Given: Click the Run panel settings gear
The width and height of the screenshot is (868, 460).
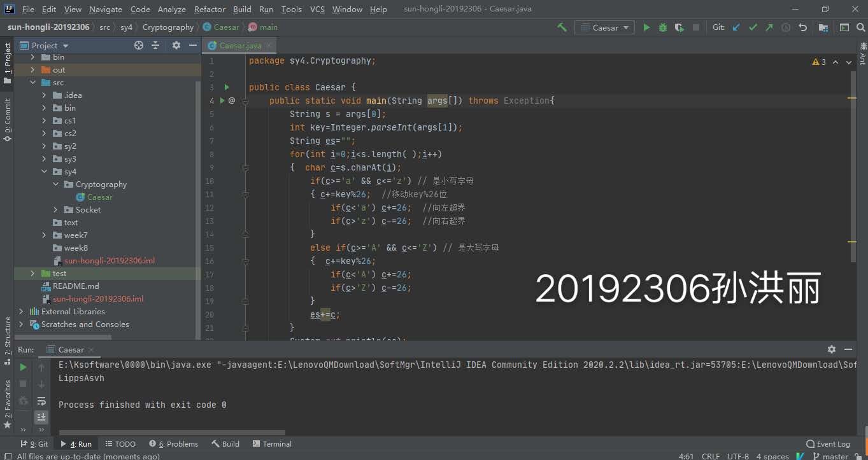Looking at the screenshot, I should (x=831, y=349).
